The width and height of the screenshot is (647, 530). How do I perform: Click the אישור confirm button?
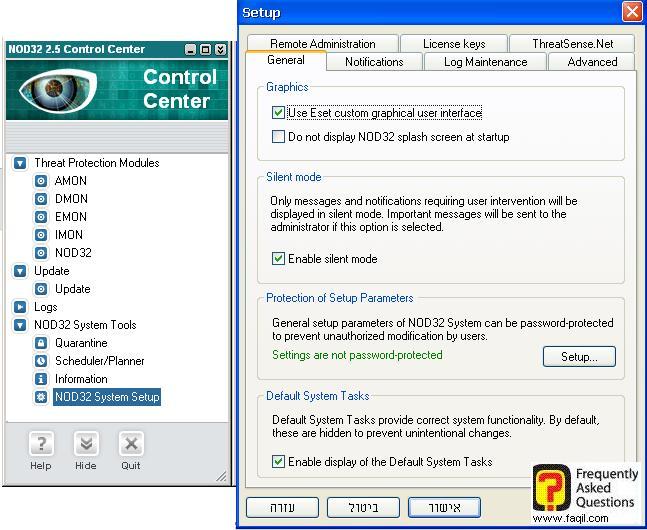click(444, 507)
